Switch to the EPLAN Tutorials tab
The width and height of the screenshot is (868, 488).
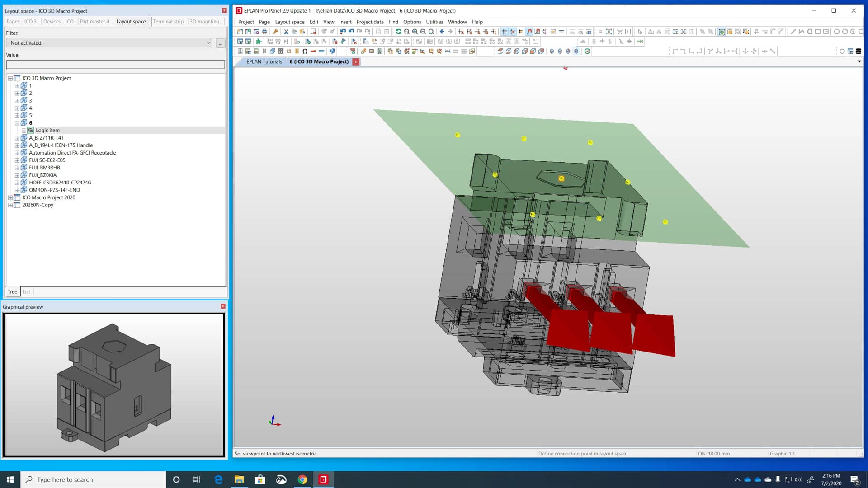click(x=264, y=61)
